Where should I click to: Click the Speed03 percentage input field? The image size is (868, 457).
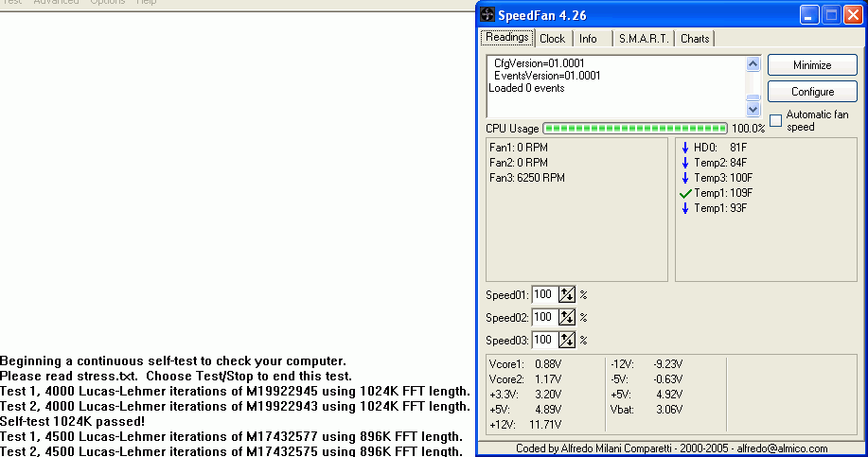[x=544, y=340]
